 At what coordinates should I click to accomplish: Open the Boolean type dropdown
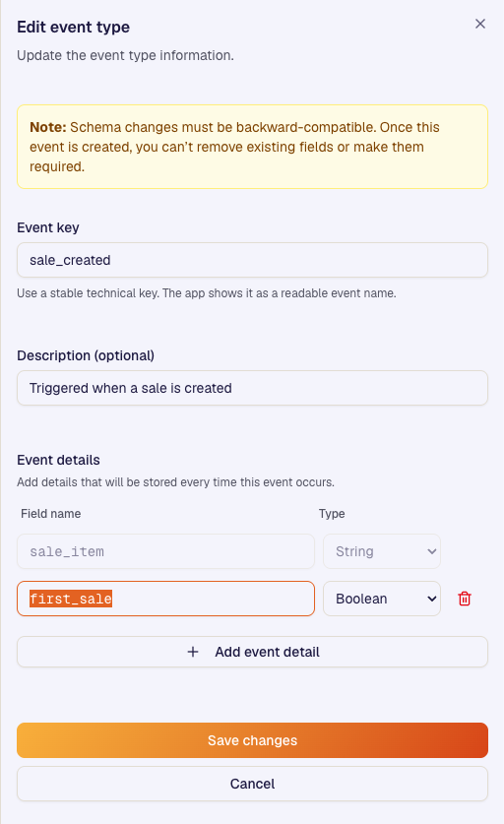pos(382,599)
